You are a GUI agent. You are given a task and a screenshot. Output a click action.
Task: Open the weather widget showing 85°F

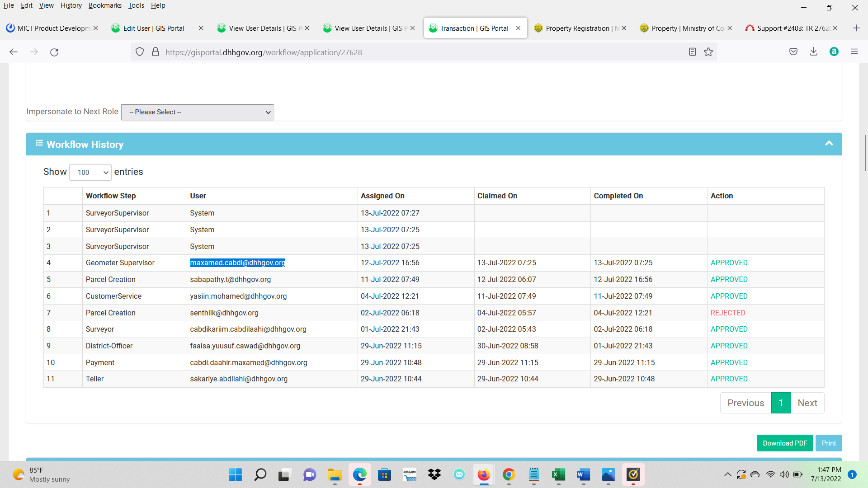(x=41, y=474)
